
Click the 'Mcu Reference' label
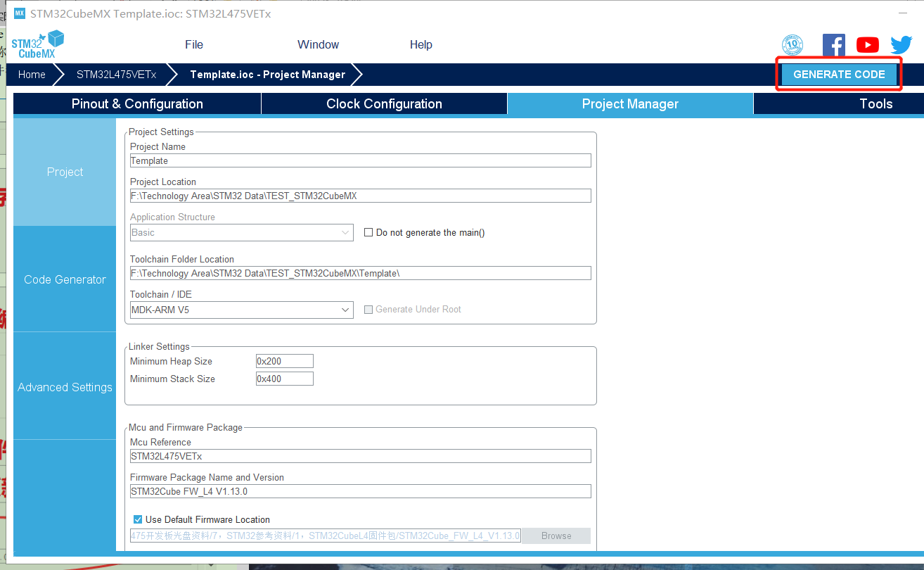click(x=160, y=442)
